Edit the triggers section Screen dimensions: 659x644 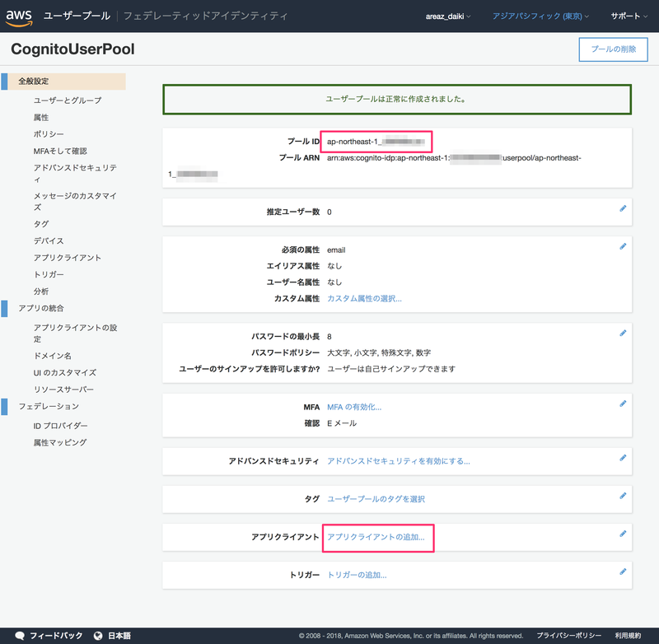click(623, 572)
